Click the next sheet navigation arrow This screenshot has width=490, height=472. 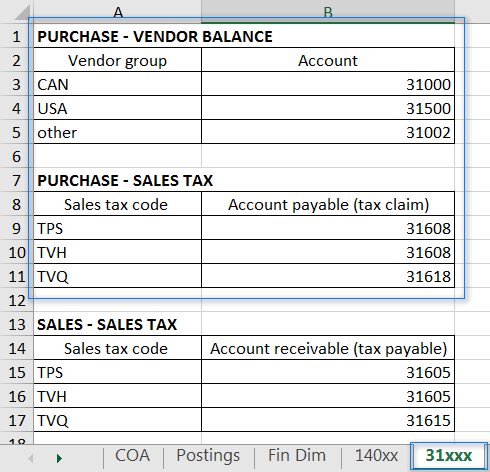[x=59, y=458]
